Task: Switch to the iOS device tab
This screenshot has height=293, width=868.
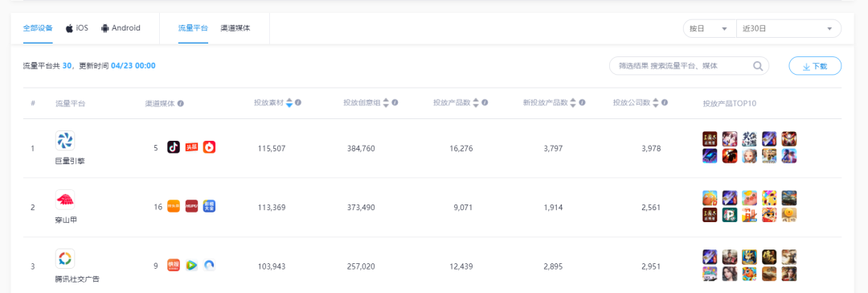Action: coord(77,27)
